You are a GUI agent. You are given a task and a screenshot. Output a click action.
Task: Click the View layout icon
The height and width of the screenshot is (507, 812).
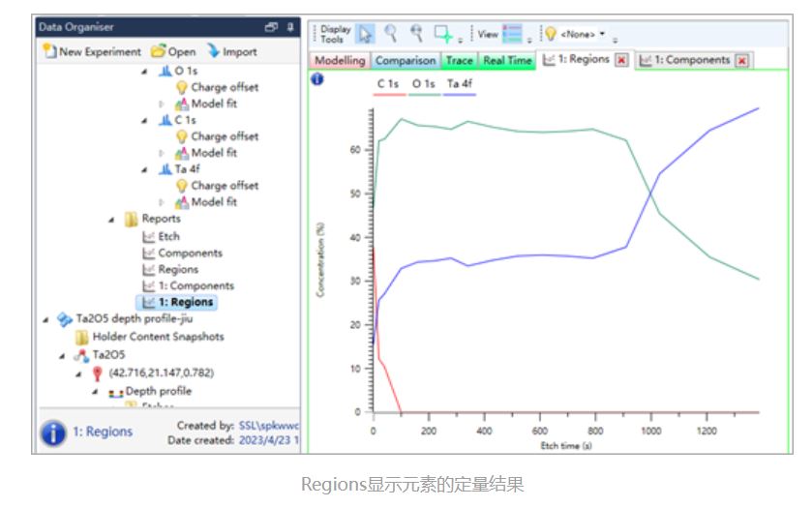point(512,35)
